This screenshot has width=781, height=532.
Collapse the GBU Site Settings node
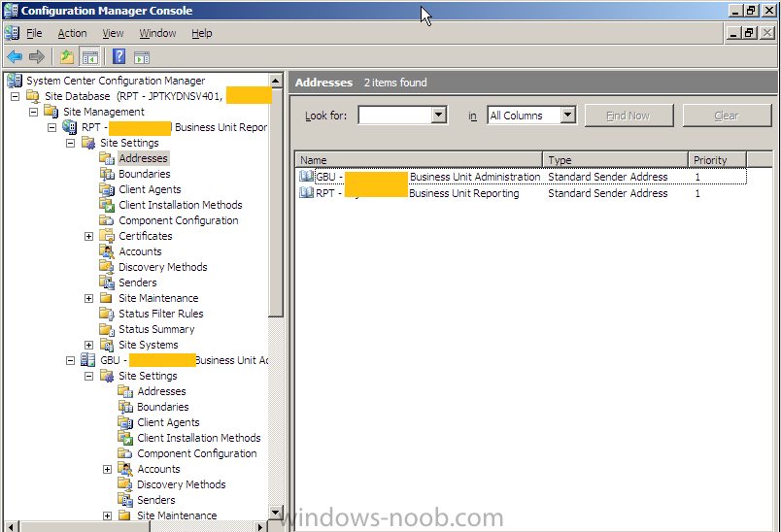click(x=88, y=377)
